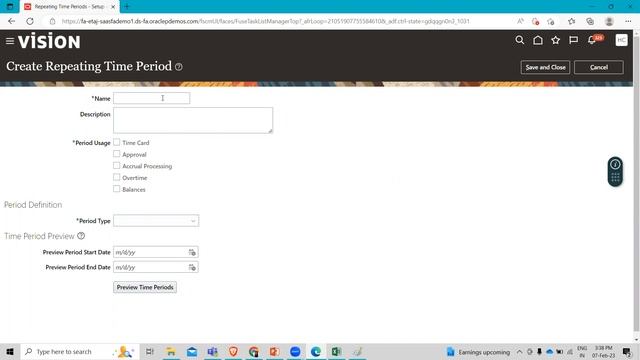Open the hamburger navigator menu
640x360 pixels.
pyautogui.click(x=10, y=41)
